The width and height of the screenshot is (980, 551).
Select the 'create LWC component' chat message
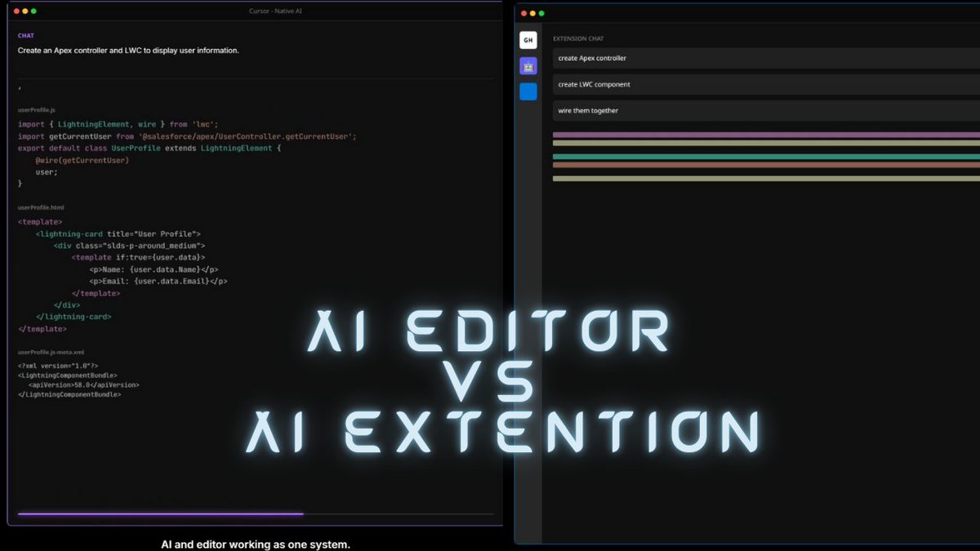(x=766, y=84)
